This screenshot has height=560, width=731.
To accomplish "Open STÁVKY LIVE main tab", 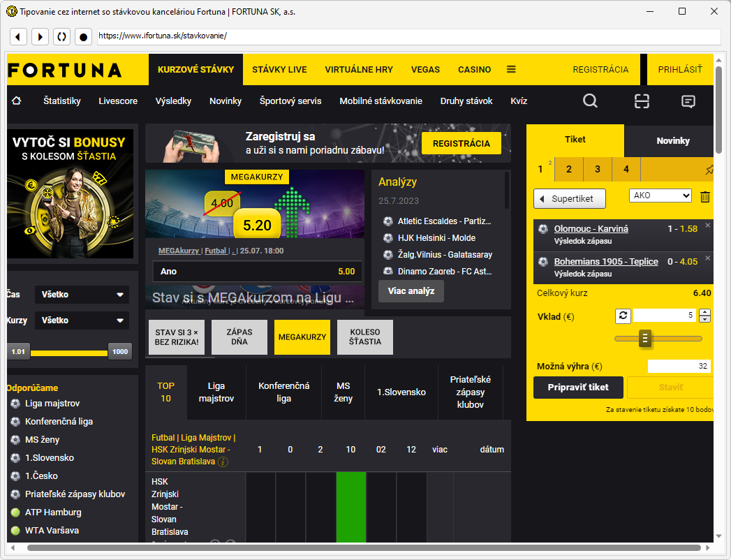I will [x=279, y=69].
